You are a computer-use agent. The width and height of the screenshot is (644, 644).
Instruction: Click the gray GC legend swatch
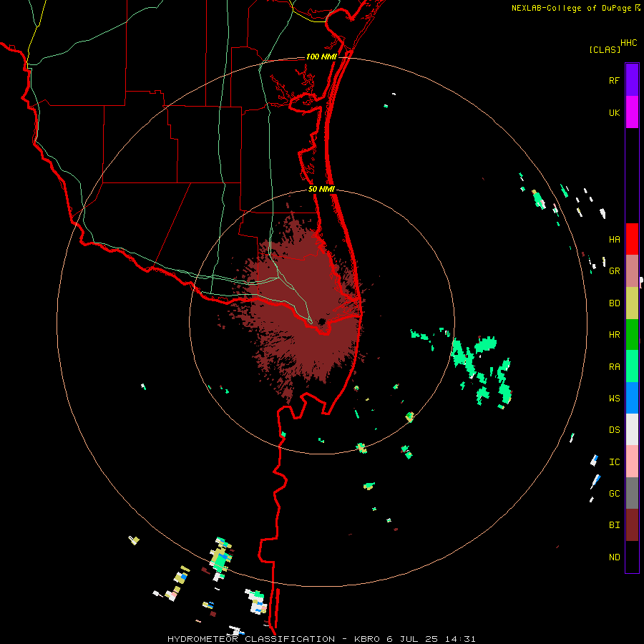[x=632, y=493]
